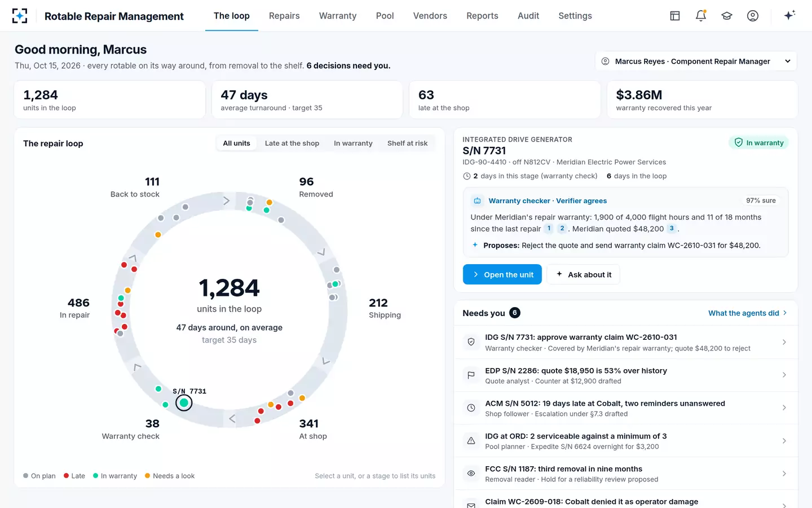Filter loop by In warranty
Image resolution: width=812 pixels, height=508 pixels.
353,143
